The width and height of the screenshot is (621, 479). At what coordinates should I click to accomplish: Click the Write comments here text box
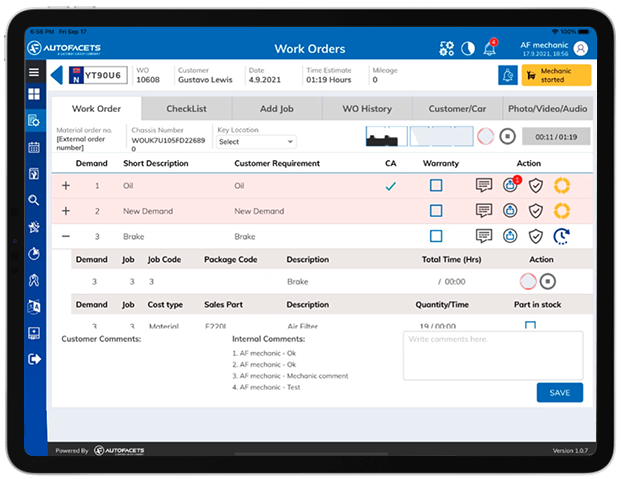pos(493,355)
